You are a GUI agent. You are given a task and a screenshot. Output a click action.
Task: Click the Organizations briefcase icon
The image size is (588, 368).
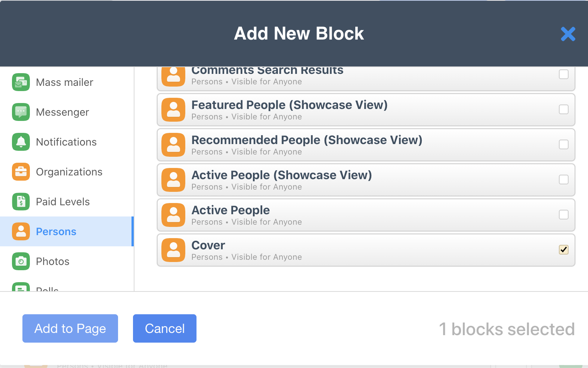click(x=21, y=172)
